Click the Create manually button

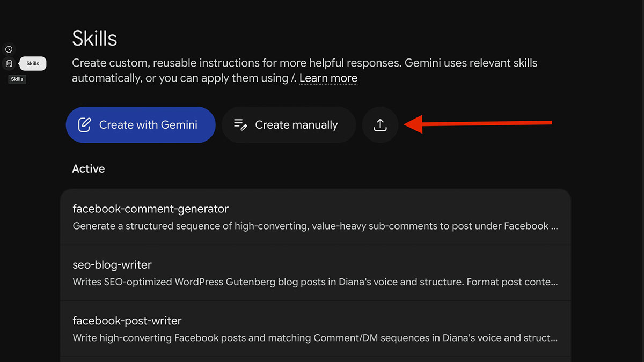[289, 125]
